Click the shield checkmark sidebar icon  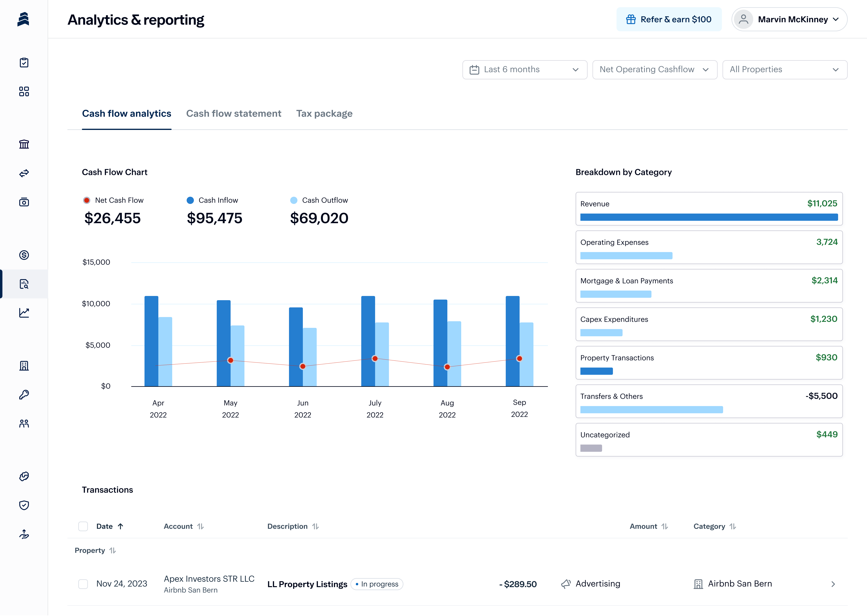[x=24, y=505]
